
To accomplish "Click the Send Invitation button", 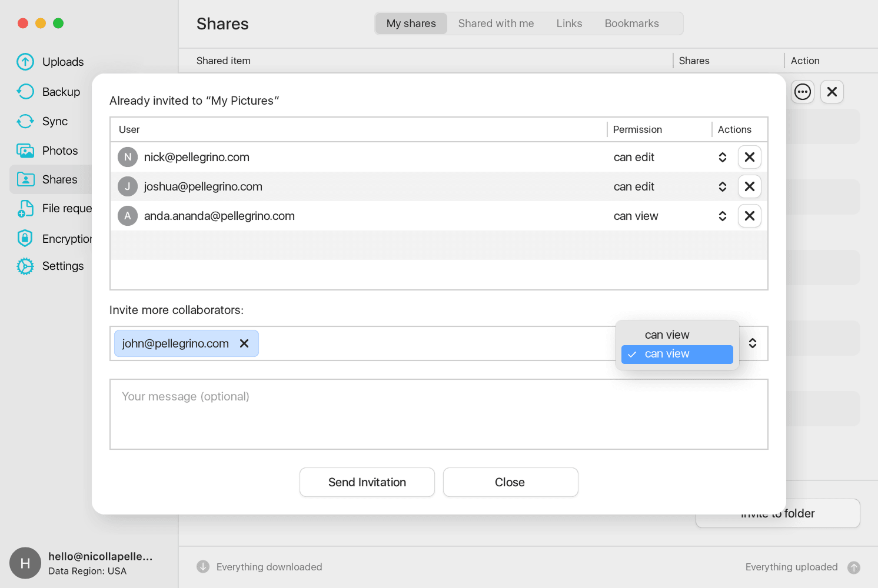I will coord(367,482).
